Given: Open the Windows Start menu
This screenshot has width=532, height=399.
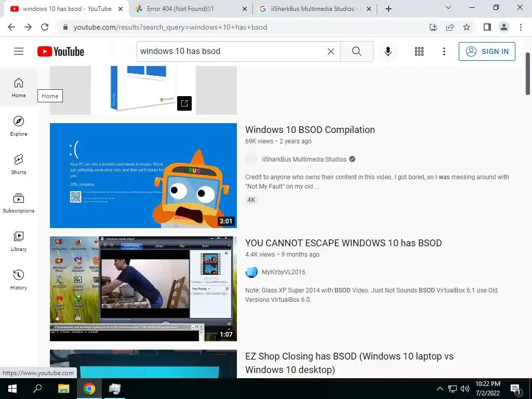Looking at the screenshot, I should pyautogui.click(x=12, y=389).
